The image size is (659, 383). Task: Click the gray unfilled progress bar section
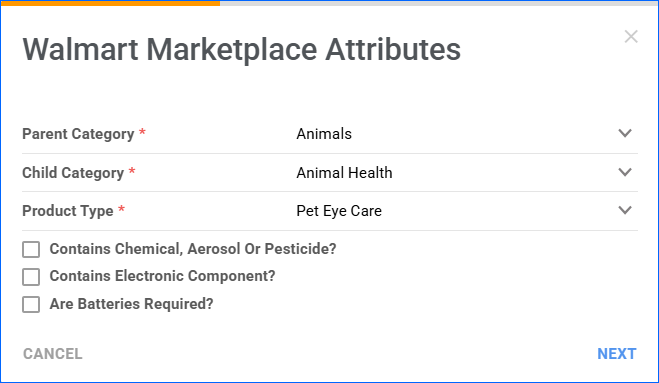coord(439,3)
